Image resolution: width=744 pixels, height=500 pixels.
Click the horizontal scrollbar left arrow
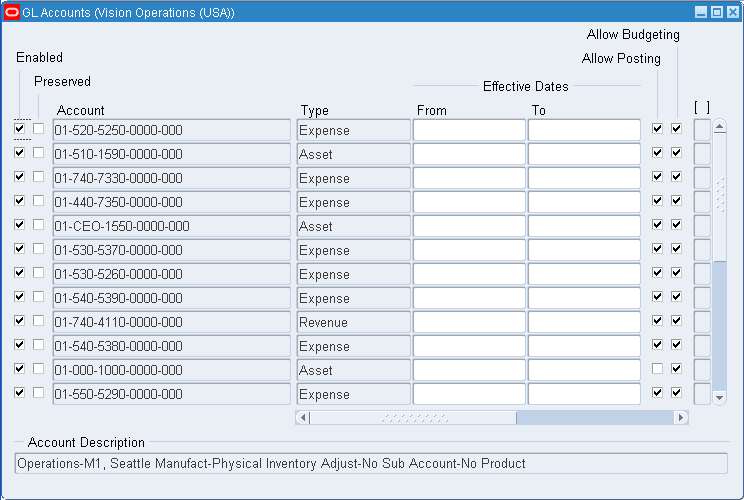302,417
